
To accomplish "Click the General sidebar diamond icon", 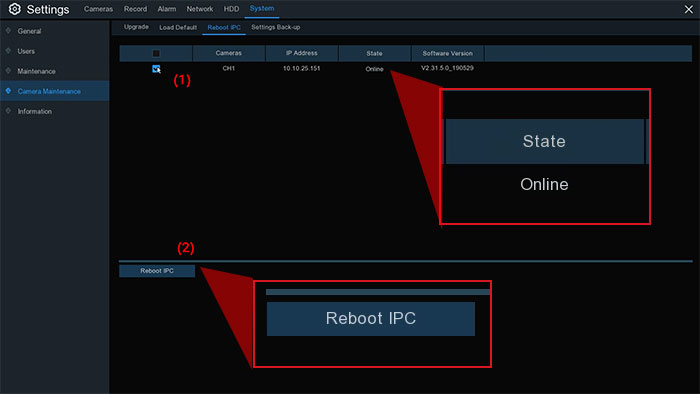I will (8, 31).
